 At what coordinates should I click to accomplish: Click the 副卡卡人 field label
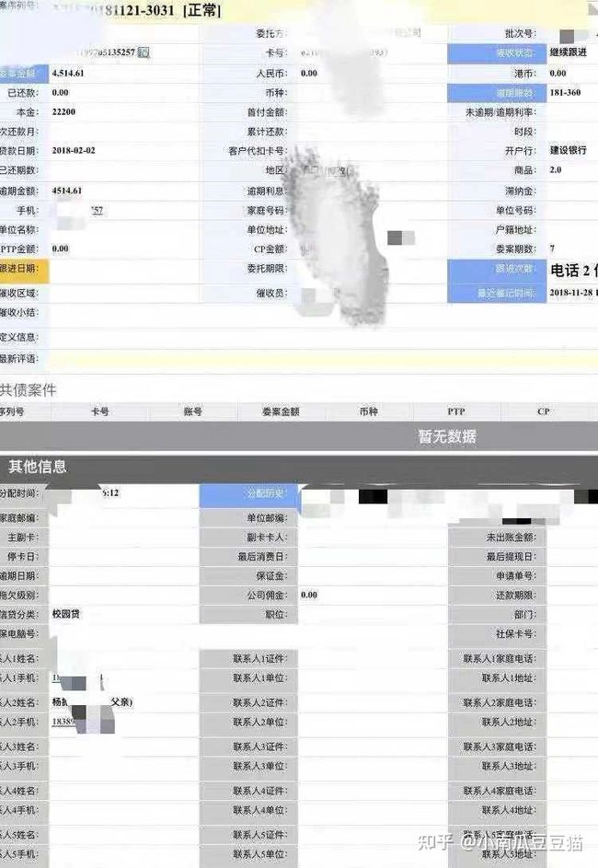(x=267, y=538)
